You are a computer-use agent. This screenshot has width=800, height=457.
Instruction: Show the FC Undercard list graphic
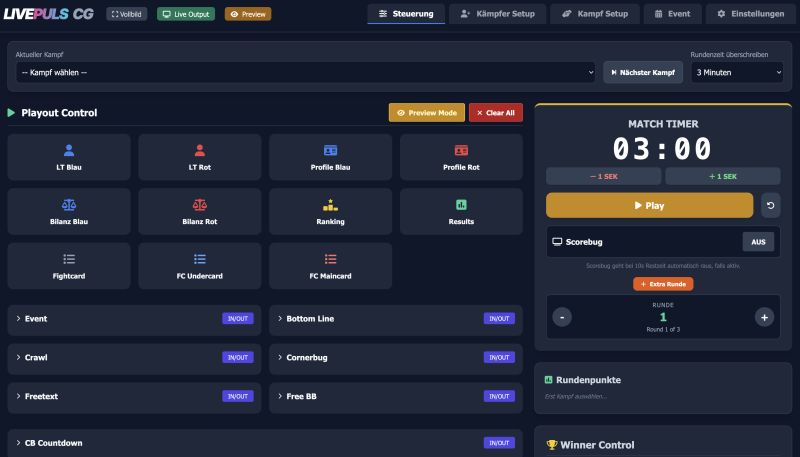[x=199, y=259]
